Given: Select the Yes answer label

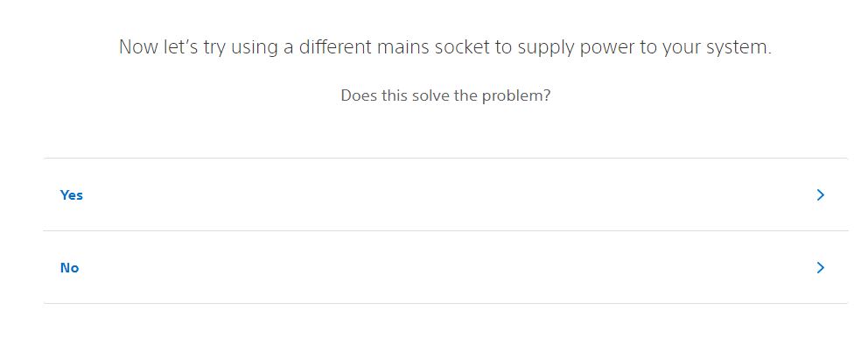Looking at the screenshot, I should [x=72, y=195].
